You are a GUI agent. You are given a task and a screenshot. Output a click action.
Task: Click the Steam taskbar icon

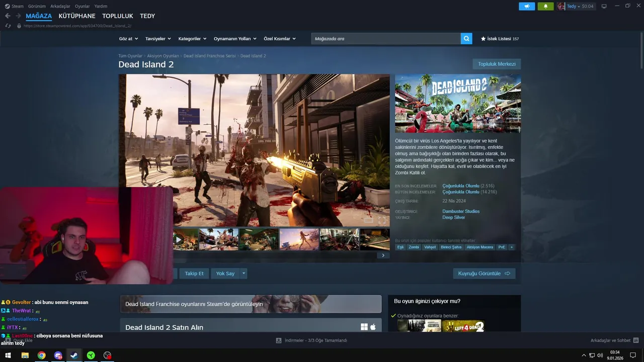pos(74,355)
